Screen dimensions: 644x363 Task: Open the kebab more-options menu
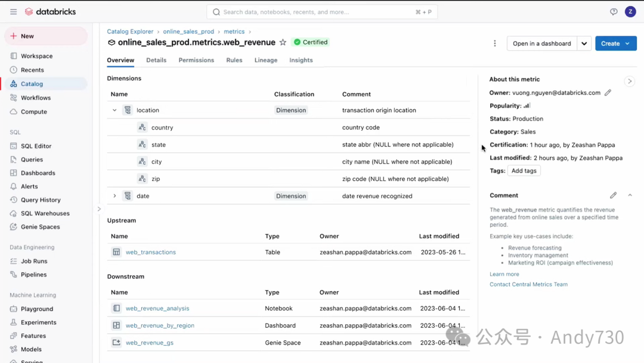495,44
